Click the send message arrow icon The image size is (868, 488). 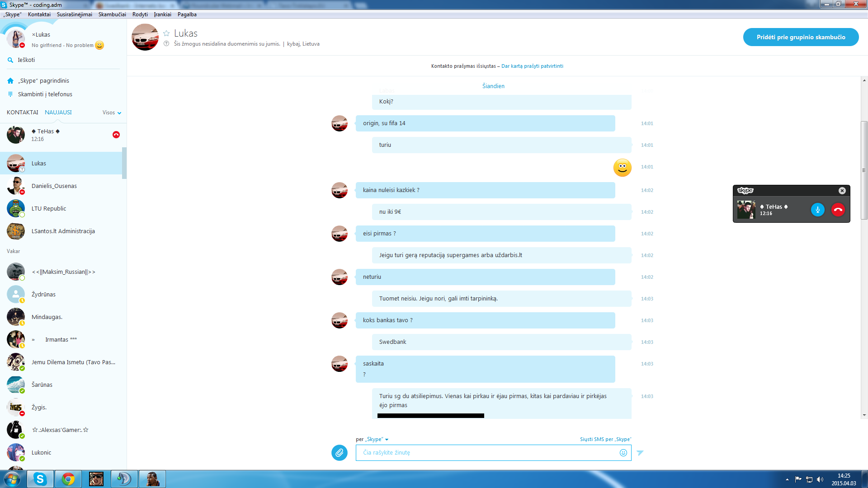pos(640,453)
